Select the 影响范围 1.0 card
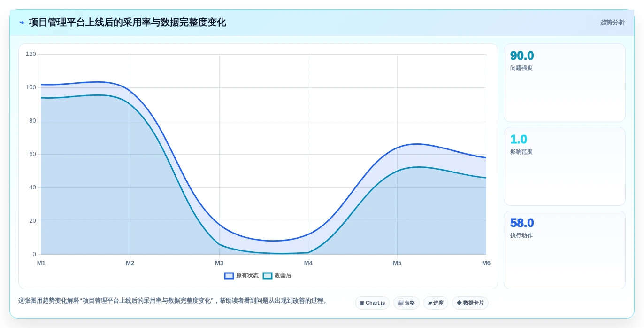This screenshot has width=644, height=328. tap(565, 166)
